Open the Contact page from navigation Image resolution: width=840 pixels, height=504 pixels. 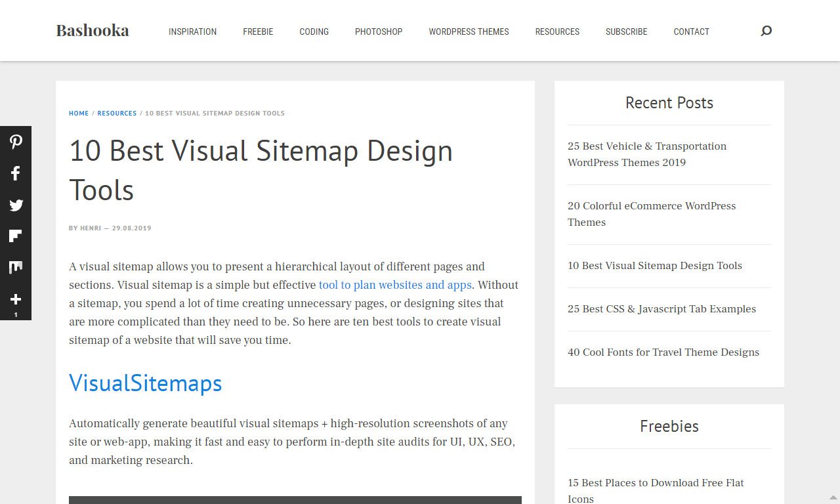coord(691,31)
